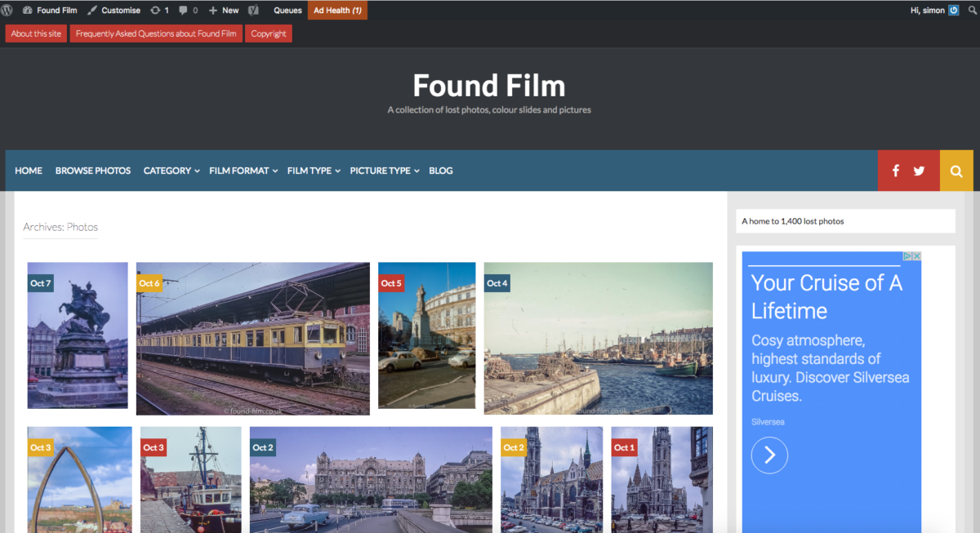Viewport: 980px width, 533px height.
Task: Open the Oct 1 church tower photo
Action: [x=662, y=480]
